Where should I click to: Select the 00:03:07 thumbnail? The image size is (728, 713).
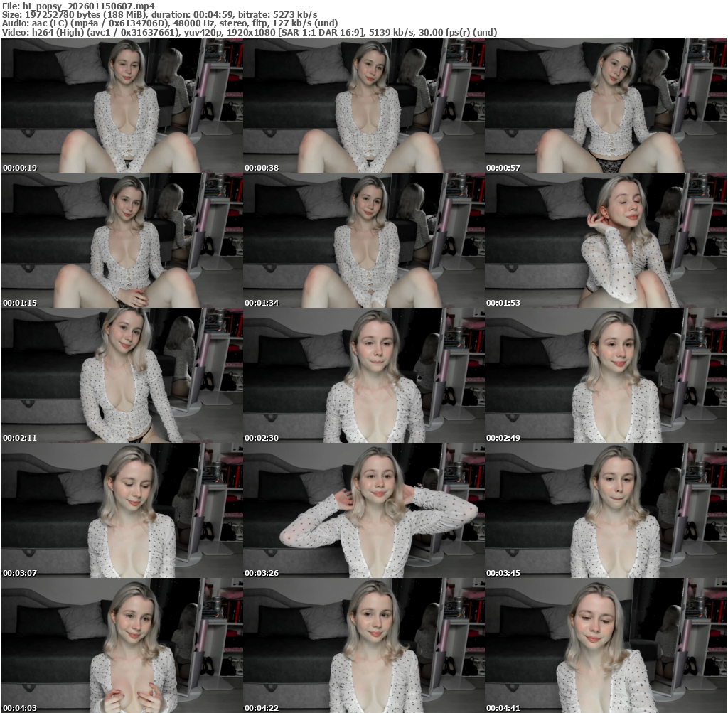(122, 510)
